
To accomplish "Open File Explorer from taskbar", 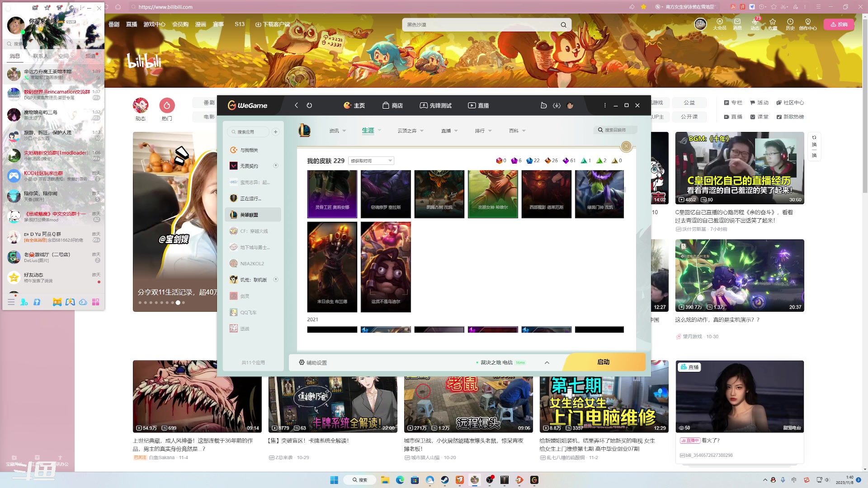I will pos(385,480).
